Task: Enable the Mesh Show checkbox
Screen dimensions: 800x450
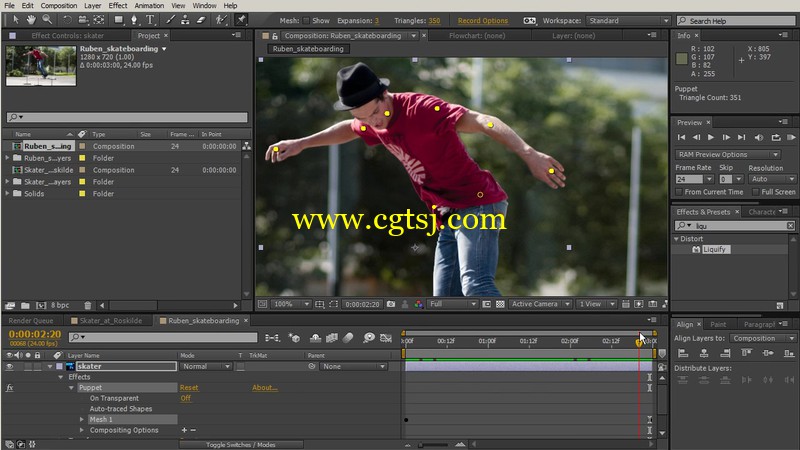Action: tap(306, 21)
